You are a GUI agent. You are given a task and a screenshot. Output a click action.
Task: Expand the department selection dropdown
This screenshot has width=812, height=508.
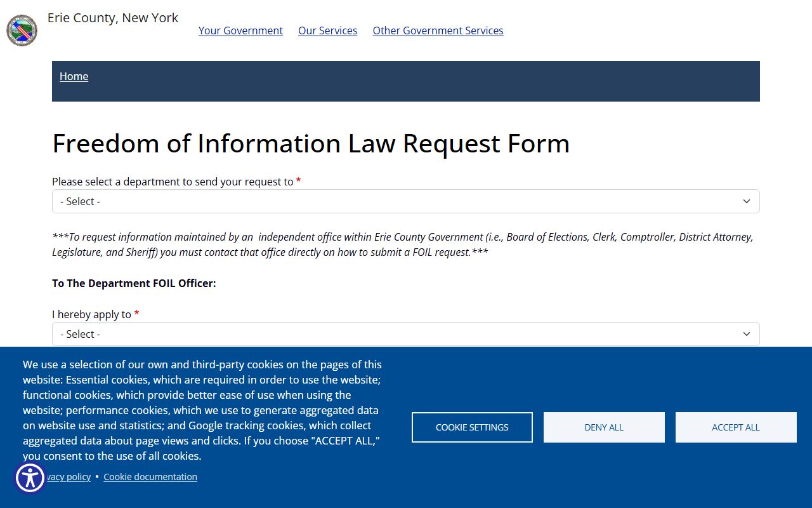point(406,201)
